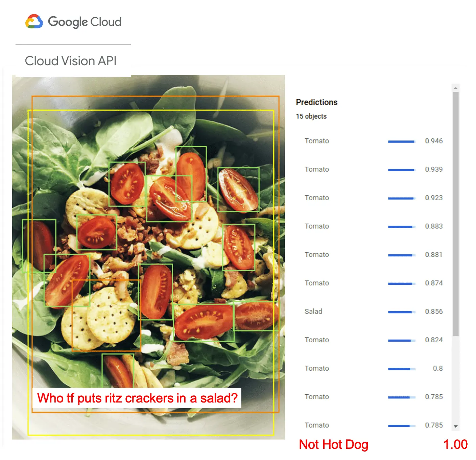Viewport: 476px width, 460px height.
Task: Click the 15 objects count label
Action: pos(311,116)
